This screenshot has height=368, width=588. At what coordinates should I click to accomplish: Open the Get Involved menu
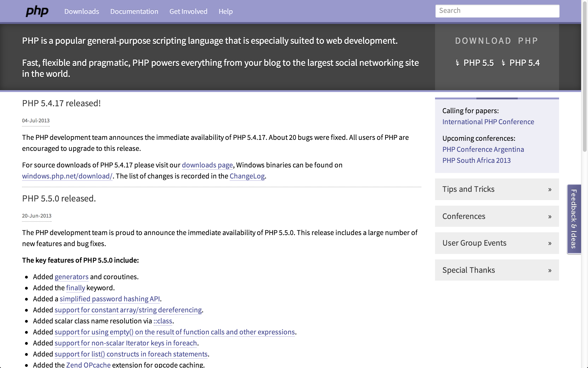click(188, 11)
